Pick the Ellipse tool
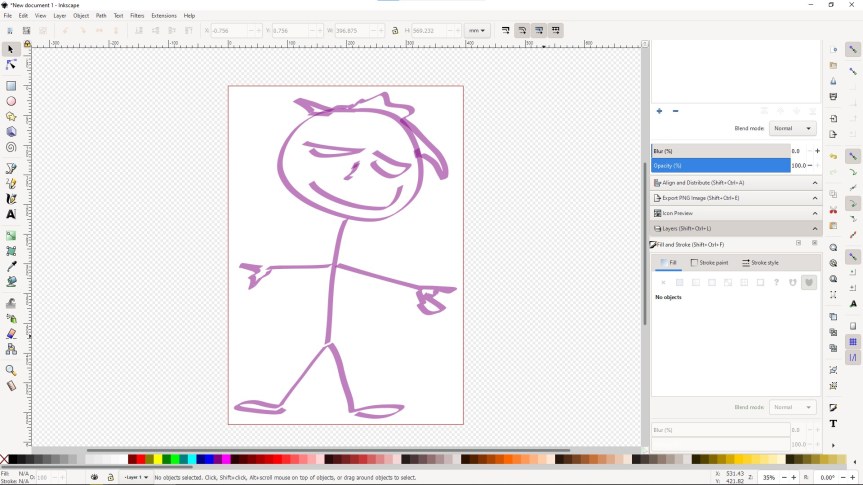The image size is (863, 485). point(11,101)
